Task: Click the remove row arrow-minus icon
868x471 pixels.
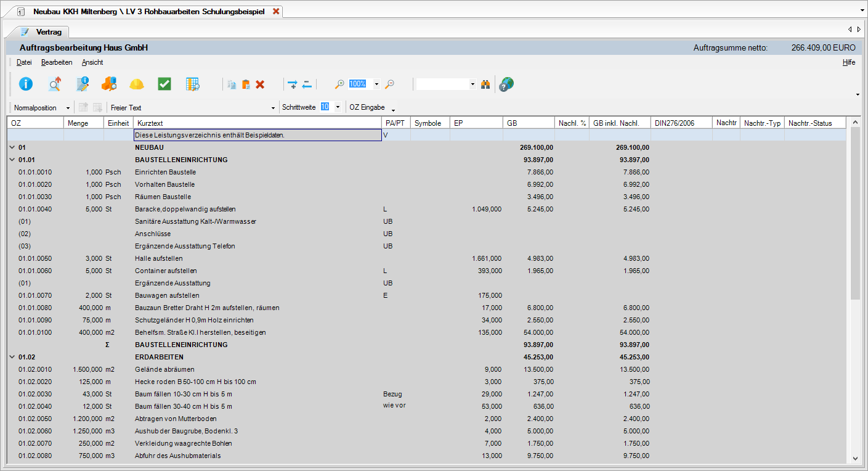Action: [x=306, y=84]
